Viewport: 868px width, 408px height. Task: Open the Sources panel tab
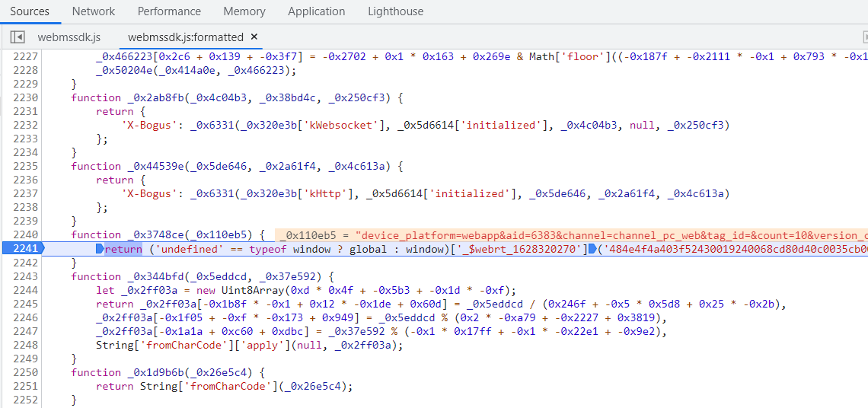click(30, 11)
